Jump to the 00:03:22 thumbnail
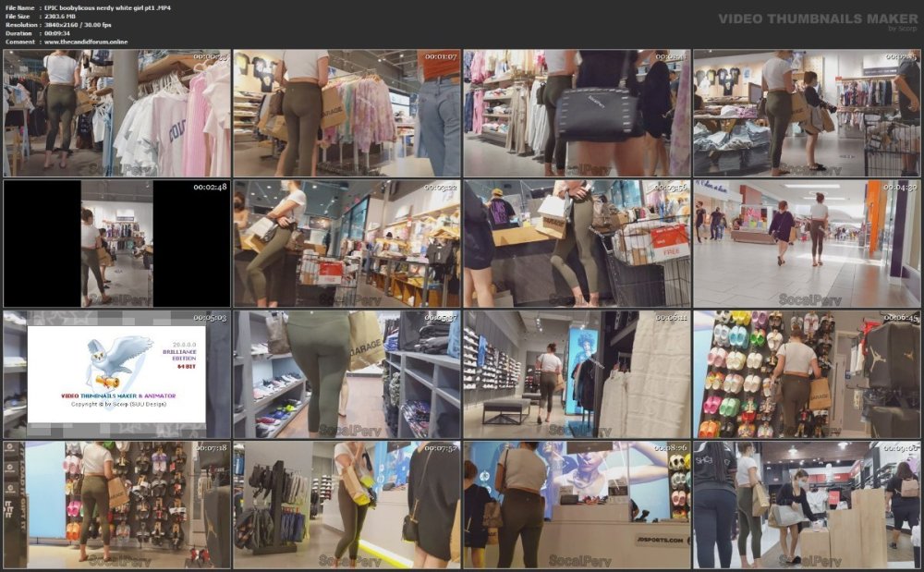 (x=346, y=244)
